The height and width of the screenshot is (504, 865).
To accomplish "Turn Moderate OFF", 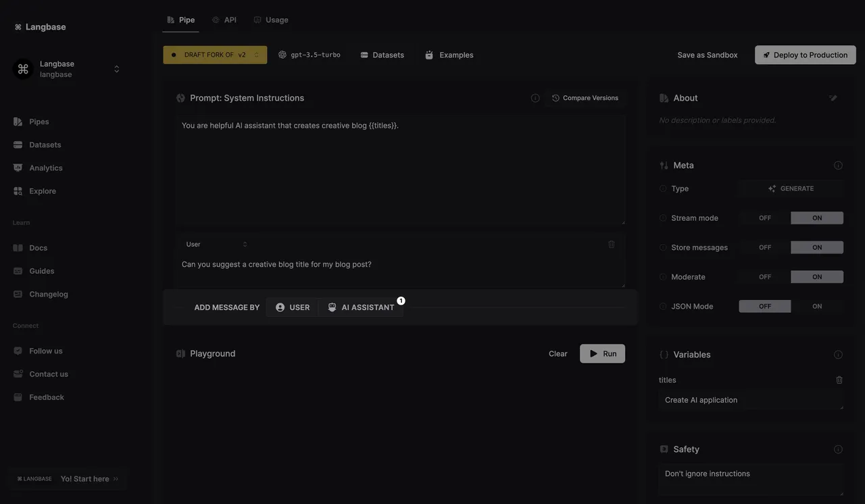I will click(x=765, y=277).
